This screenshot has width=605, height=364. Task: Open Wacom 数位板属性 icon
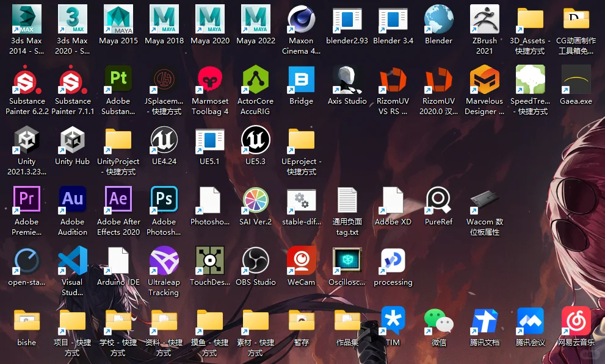point(485,200)
